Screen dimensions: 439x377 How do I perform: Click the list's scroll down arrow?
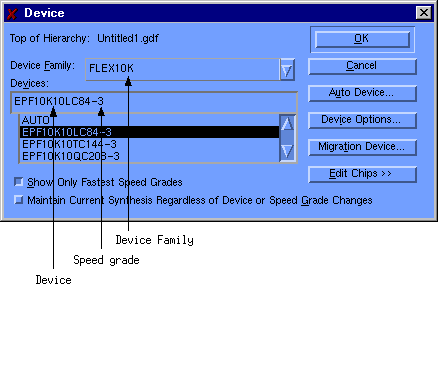(287, 152)
